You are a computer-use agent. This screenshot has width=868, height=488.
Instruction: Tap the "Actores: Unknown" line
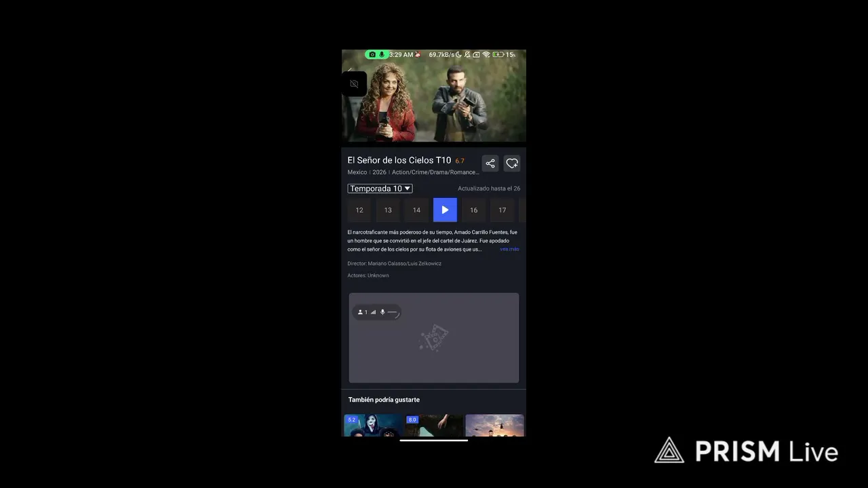tap(368, 276)
